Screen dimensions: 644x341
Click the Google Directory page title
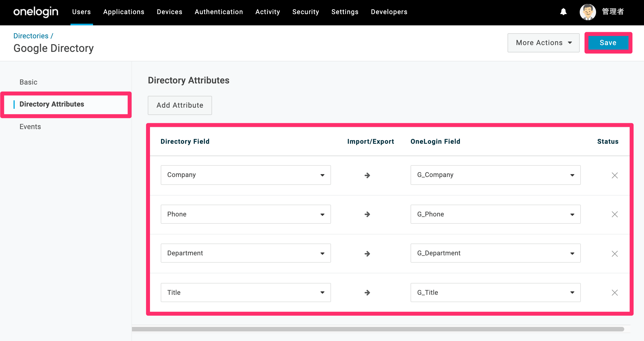click(x=54, y=48)
